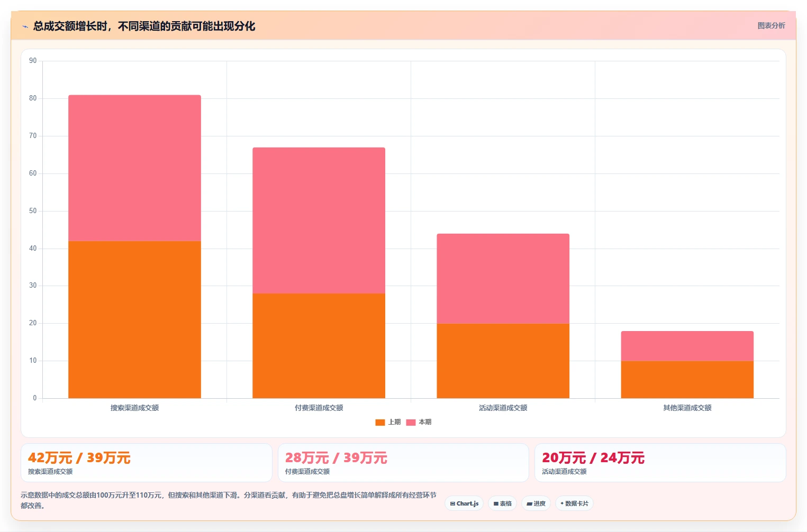Click the 搜索渠道成交额 x-axis label
Image resolution: width=807 pixels, height=532 pixels.
click(134, 408)
